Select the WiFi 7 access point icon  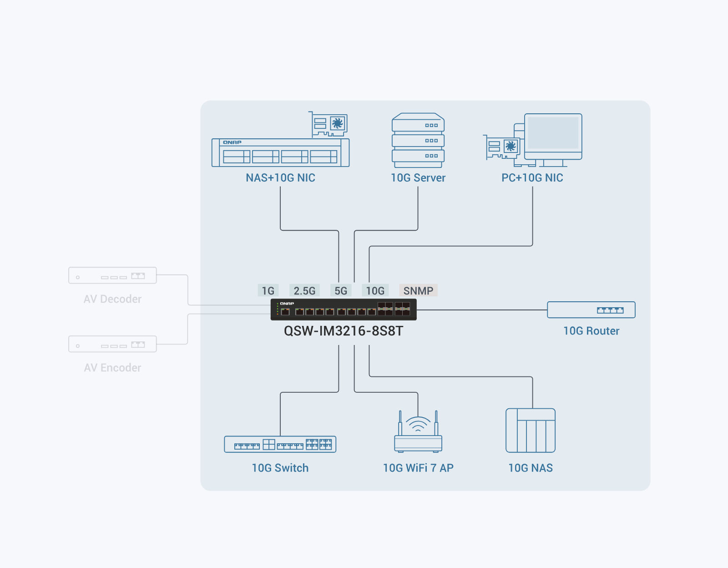[x=418, y=431]
